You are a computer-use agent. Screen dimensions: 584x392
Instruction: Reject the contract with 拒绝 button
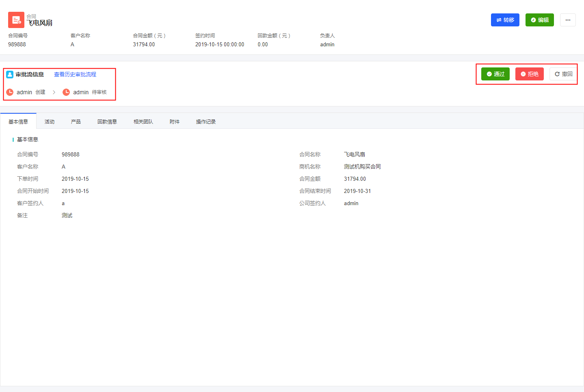529,74
